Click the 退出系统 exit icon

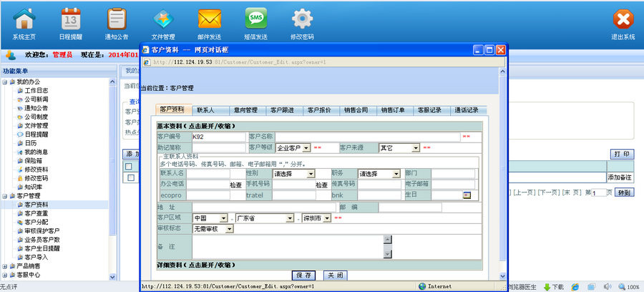623,19
